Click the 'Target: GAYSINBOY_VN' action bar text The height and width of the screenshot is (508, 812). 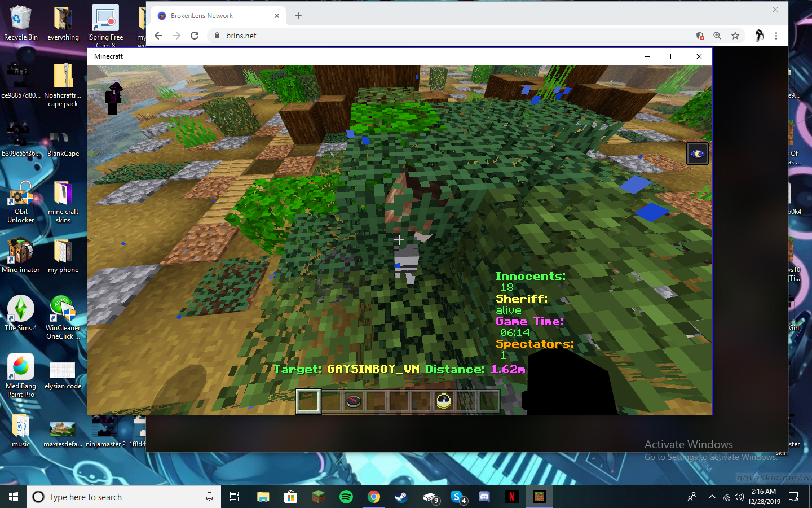click(x=347, y=369)
